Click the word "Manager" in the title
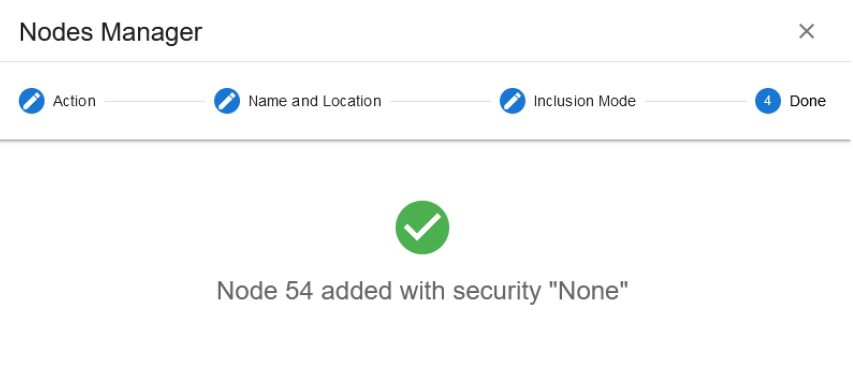Viewport: 853px width, 366px height. click(151, 34)
